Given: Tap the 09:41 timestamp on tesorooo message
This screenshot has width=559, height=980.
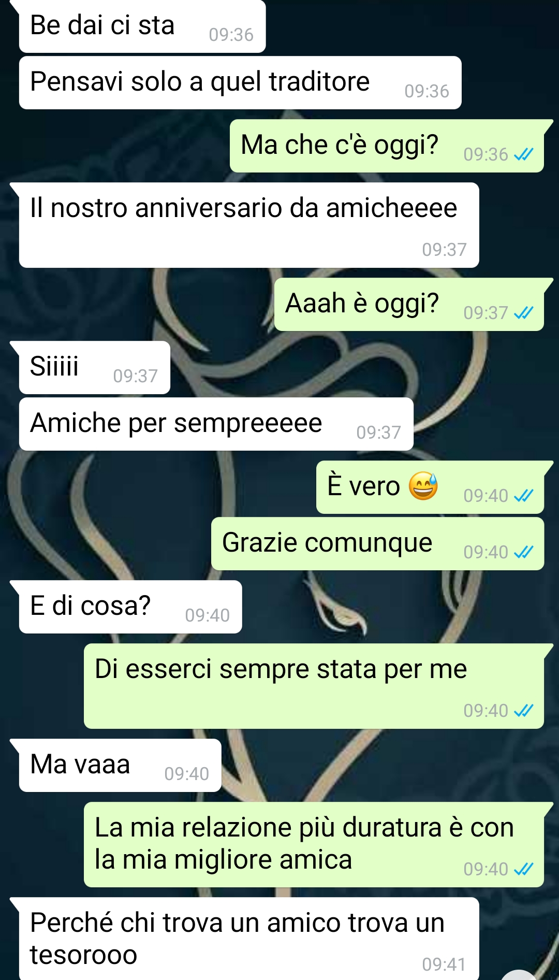Looking at the screenshot, I should [x=444, y=964].
